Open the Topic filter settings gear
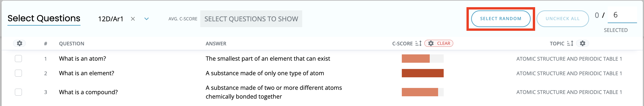 coord(583,43)
